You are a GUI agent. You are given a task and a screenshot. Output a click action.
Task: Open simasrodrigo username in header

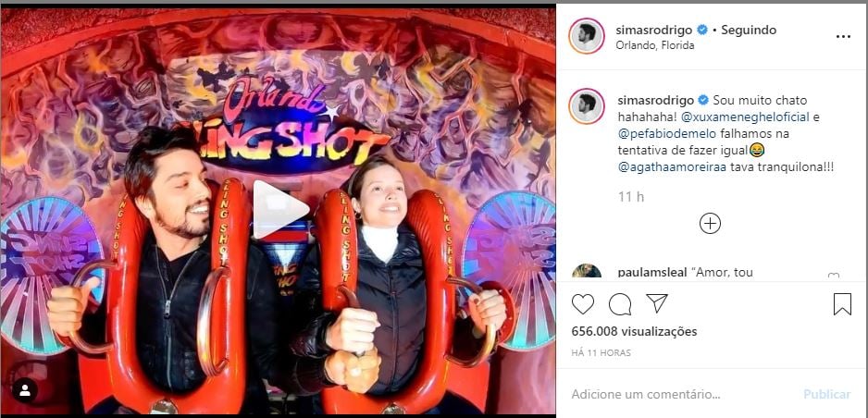point(653,30)
